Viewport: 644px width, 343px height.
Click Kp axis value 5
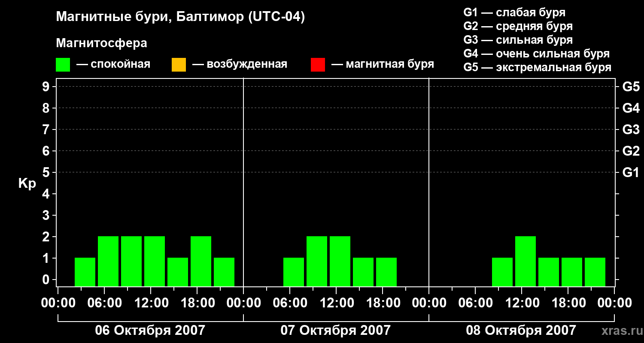click(x=46, y=172)
